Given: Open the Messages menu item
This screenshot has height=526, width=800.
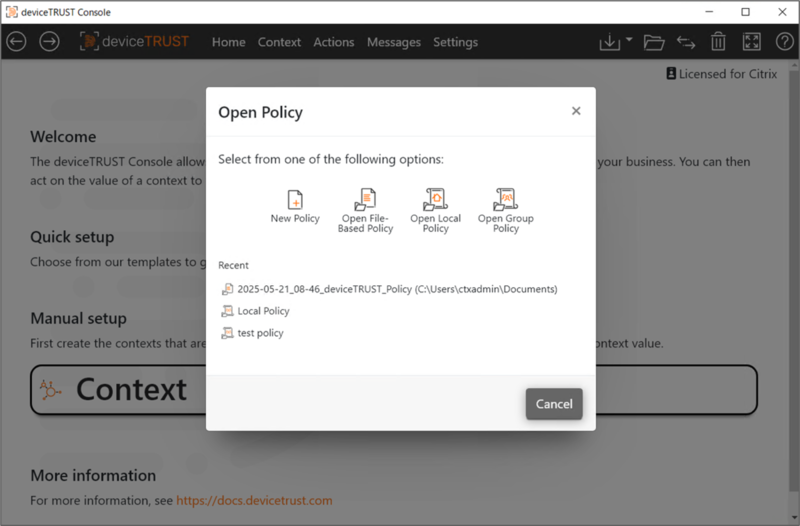Looking at the screenshot, I should [x=394, y=42].
